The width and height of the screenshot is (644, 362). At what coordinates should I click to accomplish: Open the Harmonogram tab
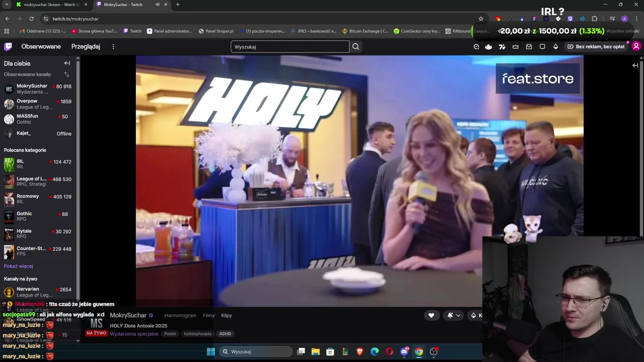point(180,315)
